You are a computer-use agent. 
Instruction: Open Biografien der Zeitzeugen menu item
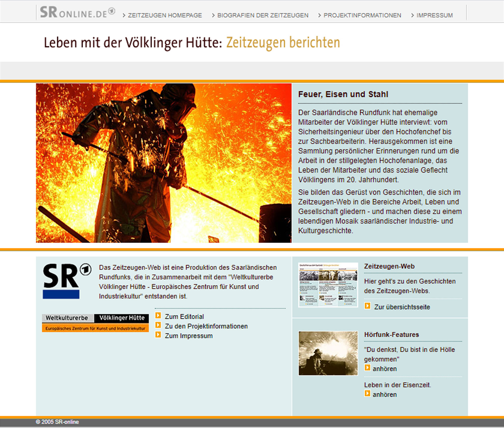263,15
